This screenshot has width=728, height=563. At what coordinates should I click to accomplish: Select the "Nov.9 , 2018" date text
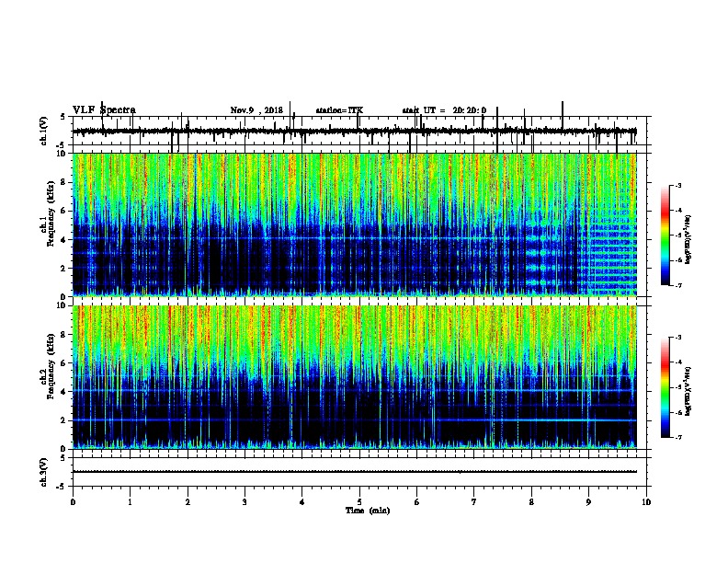pyautogui.click(x=256, y=110)
